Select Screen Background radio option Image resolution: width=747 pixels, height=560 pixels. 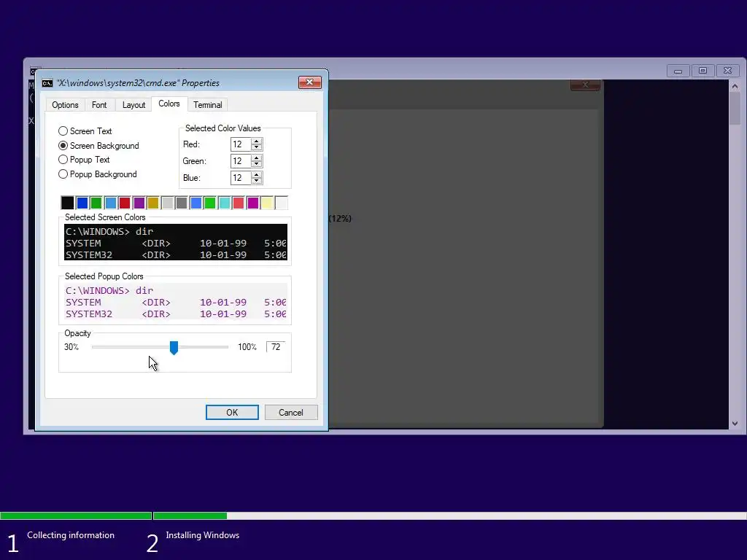pos(98,146)
